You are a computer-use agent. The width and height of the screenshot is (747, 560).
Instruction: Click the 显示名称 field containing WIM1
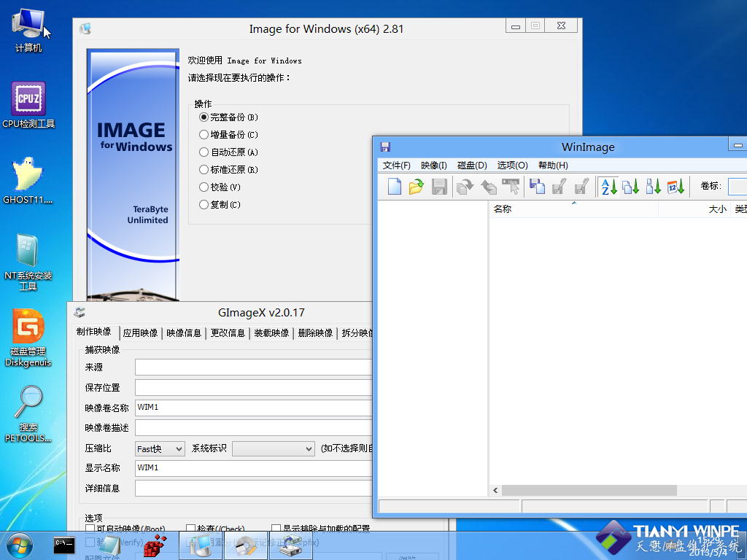pyautogui.click(x=253, y=468)
